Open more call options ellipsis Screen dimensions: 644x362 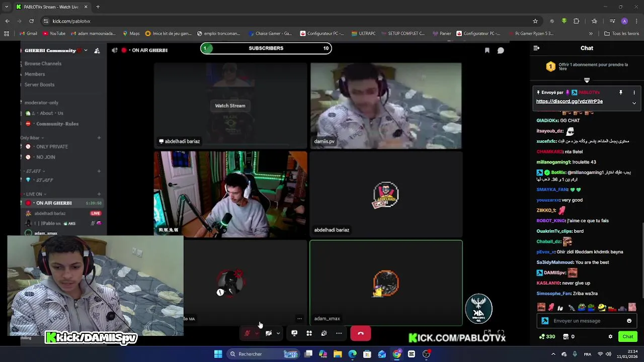coord(339,333)
